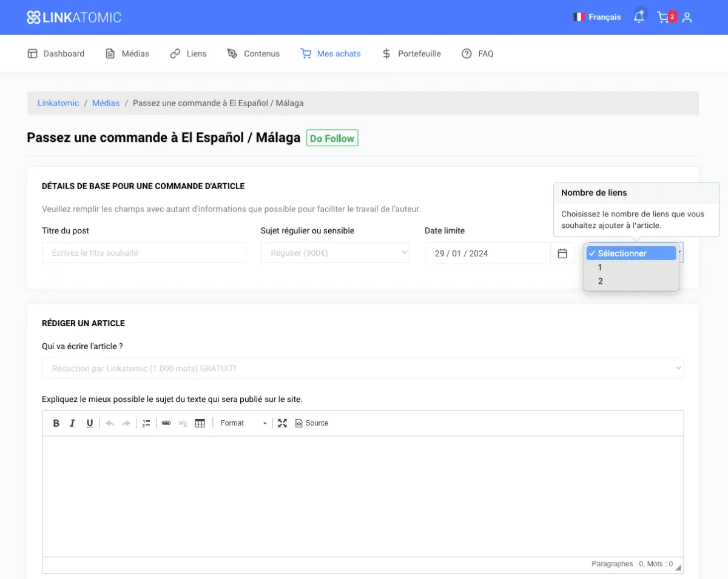Click the Bold formatting icon
The image size is (728, 579).
(56, 423)
